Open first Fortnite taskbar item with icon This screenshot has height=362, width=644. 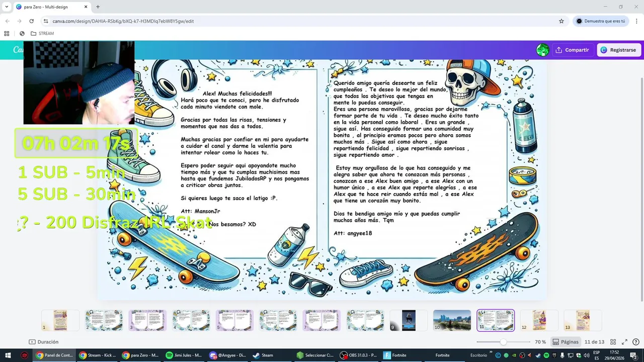(x=401, y=355)
